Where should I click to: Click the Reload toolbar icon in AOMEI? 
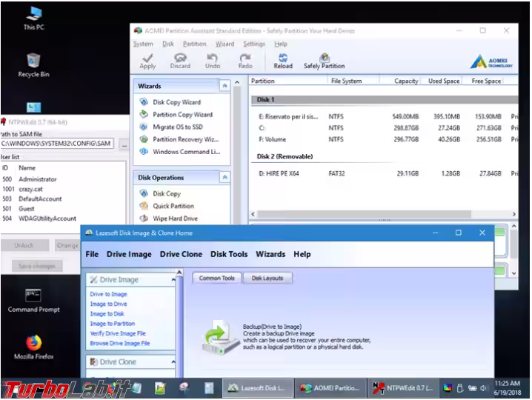283,61
